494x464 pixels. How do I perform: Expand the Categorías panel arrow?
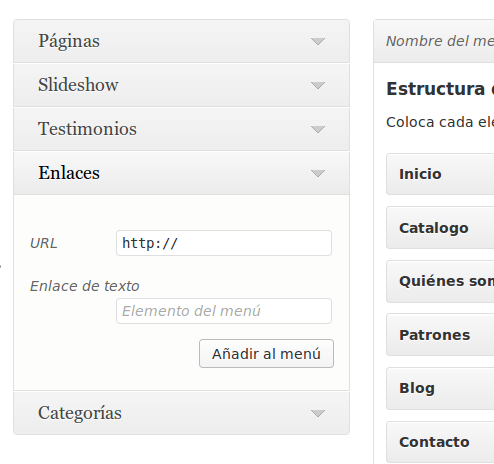tap(318, 414)
